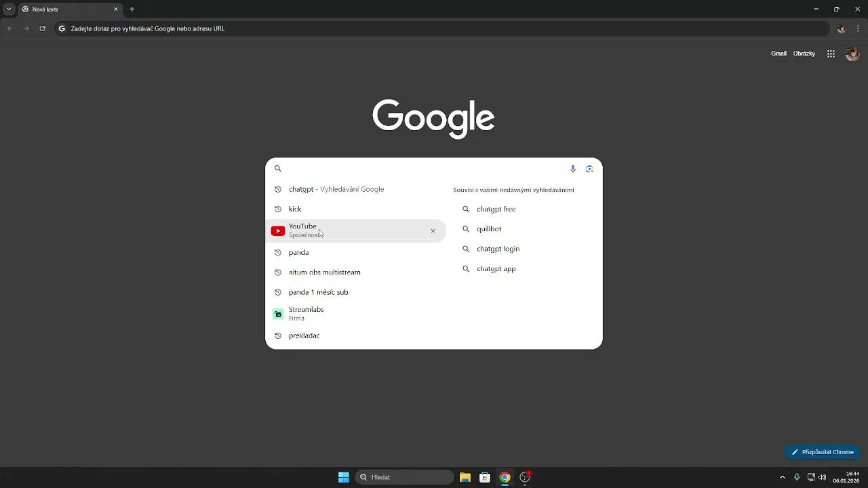Select the 'chatgpt - Vyhledávání Google' suggestion

(355, 189)
